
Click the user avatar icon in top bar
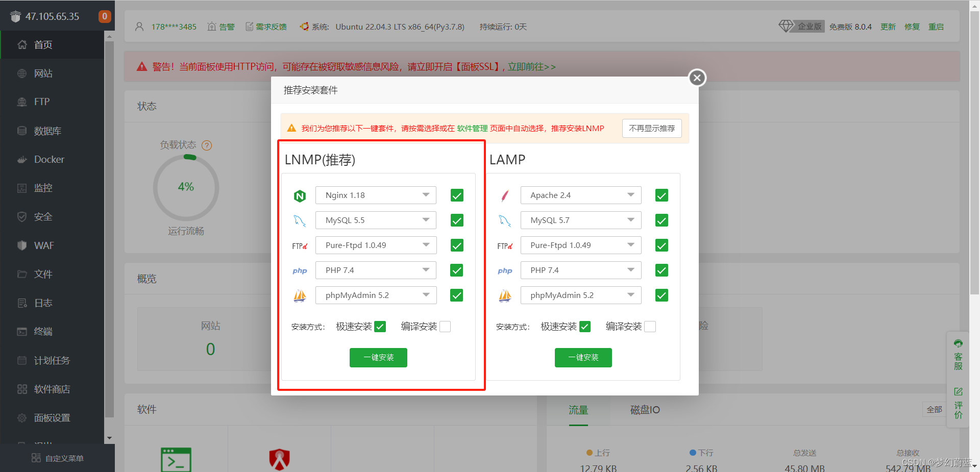click(139, 27)
